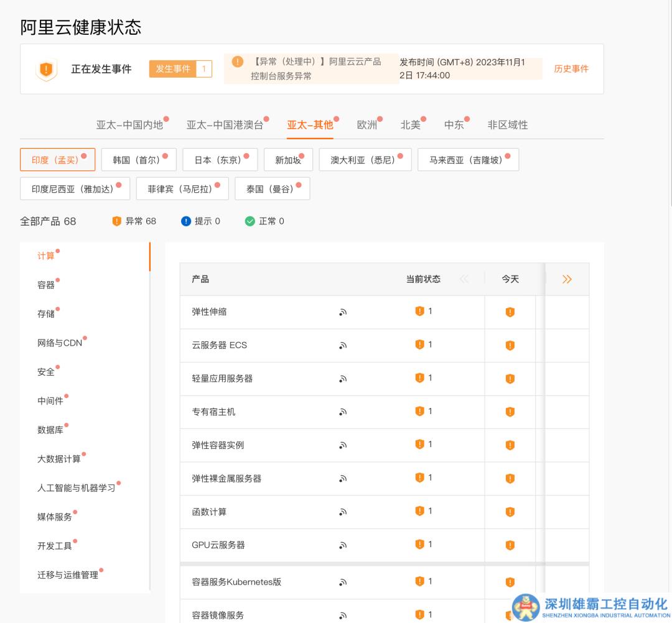Click the RSS icon next to 云服务器 ECS
672x623 pixels.
coord(343,345)
